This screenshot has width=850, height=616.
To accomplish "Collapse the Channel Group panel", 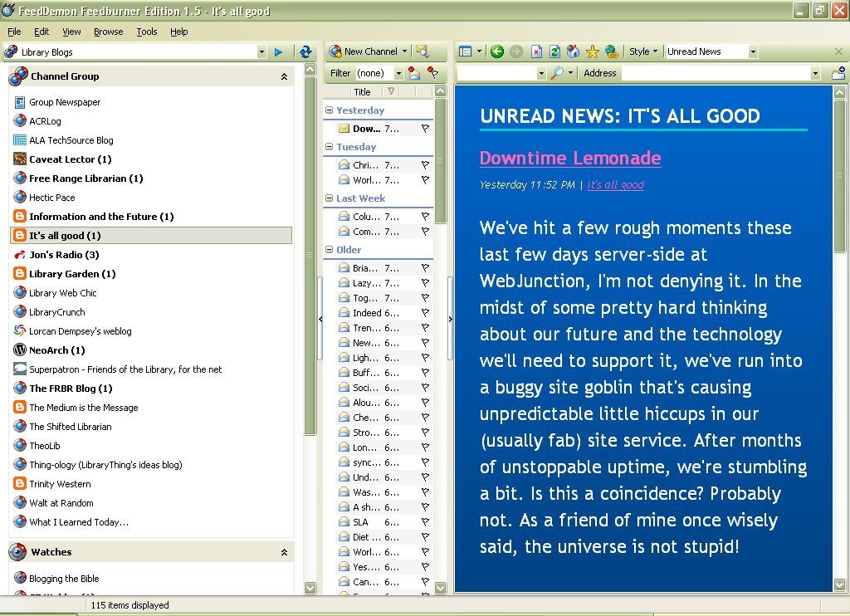I will click(284, 76).
